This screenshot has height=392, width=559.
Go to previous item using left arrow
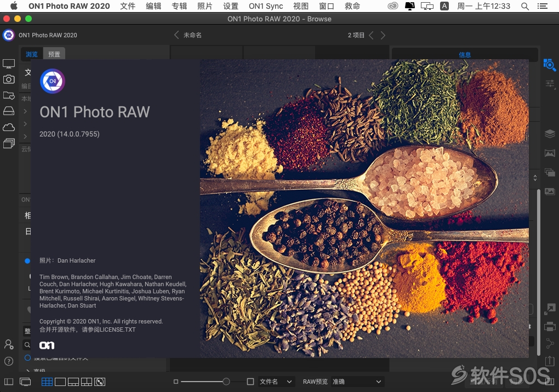click(x=371, y=35)
